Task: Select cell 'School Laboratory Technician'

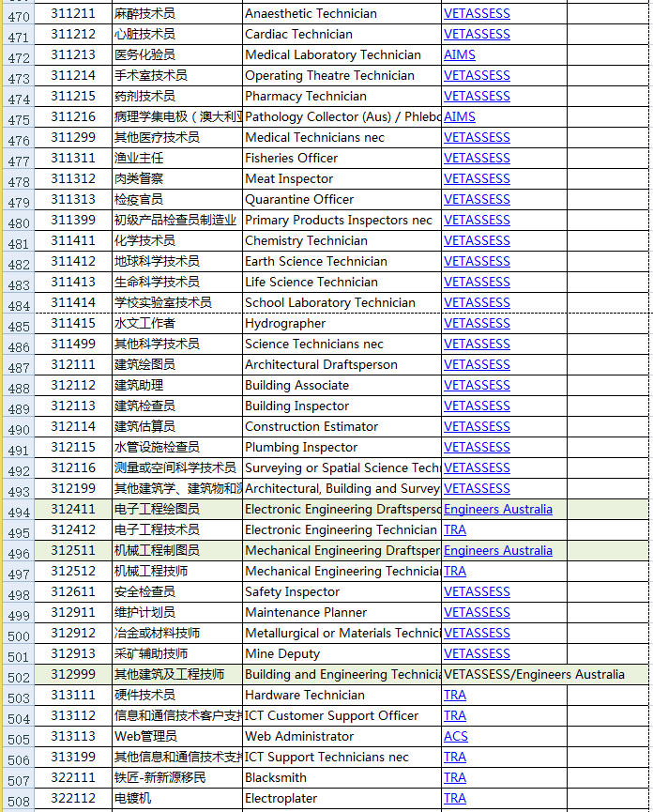Action: click(342, 303)
